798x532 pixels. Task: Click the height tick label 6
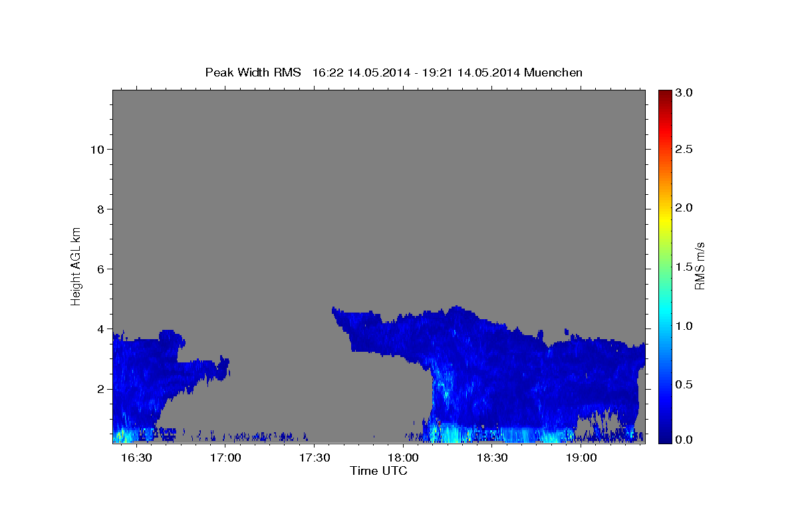pos(100,269)
